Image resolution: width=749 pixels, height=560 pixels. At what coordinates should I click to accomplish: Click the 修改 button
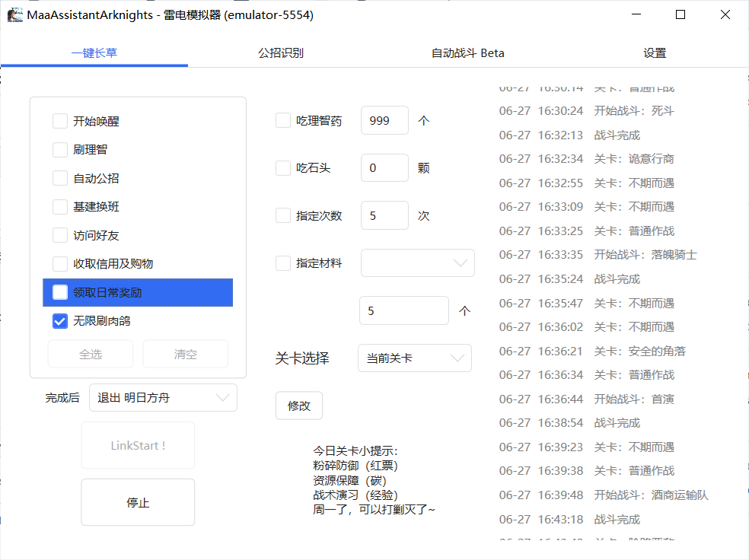(299, 406)
